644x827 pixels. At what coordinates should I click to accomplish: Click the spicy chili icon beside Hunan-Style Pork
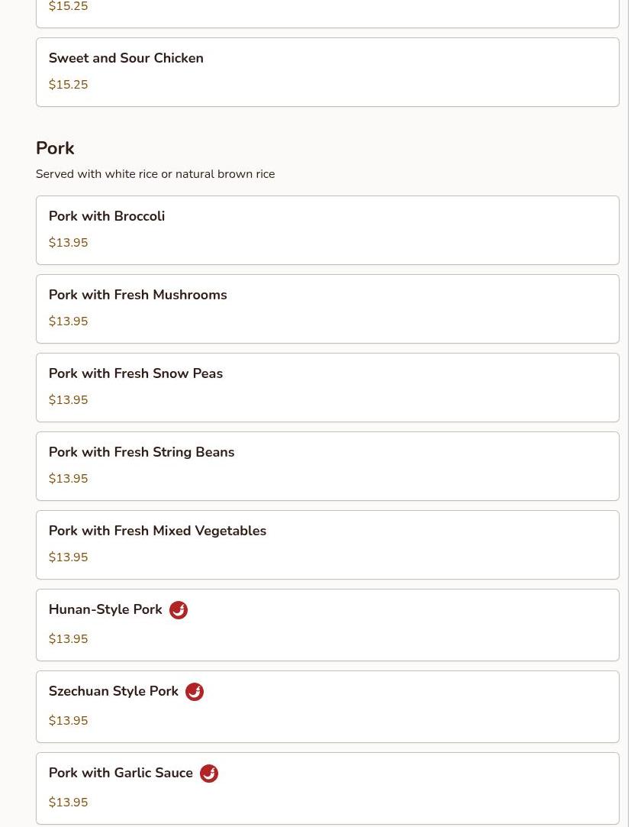tap(179, 610)
